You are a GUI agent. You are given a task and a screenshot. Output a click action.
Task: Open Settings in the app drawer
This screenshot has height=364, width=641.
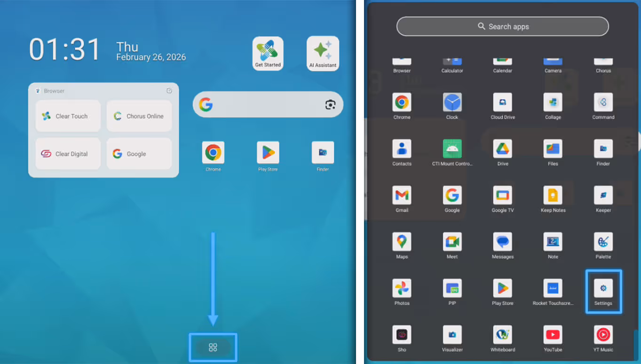(x=603, y=293)
